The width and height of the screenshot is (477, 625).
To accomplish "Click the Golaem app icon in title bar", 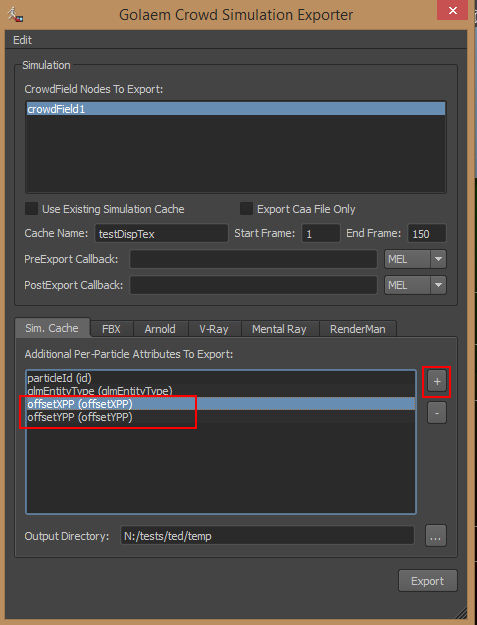I will click(x=15, y=14).
